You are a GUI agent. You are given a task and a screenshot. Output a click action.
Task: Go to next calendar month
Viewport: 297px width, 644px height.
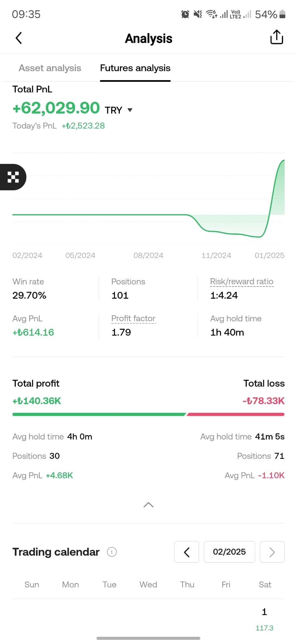click(x=272, y=552)
